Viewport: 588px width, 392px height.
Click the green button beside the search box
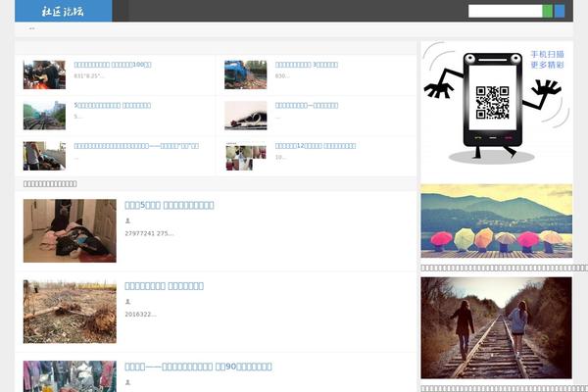(547, 11)
